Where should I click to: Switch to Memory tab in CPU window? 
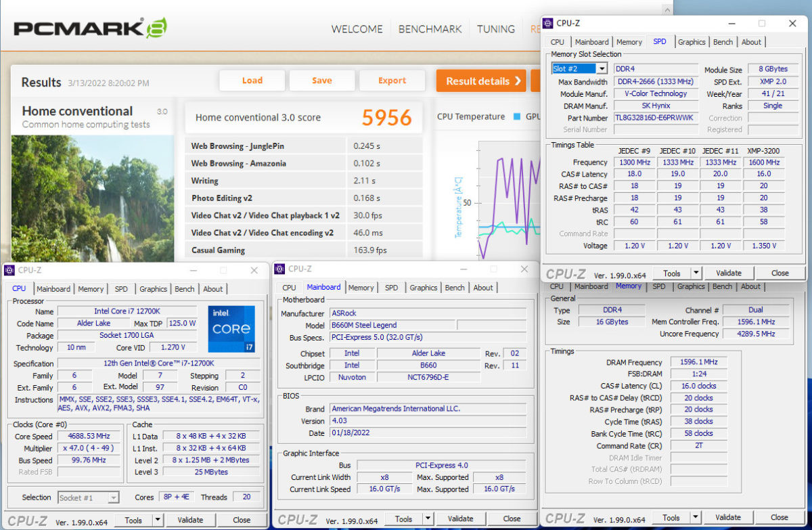tap(91, 289)
